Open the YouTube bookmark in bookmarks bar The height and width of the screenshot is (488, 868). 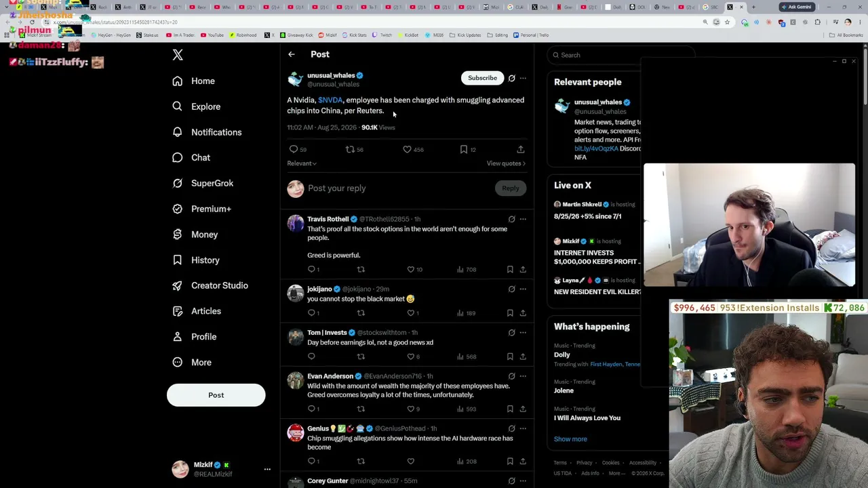pyautogui.click(x=212, y=35)
